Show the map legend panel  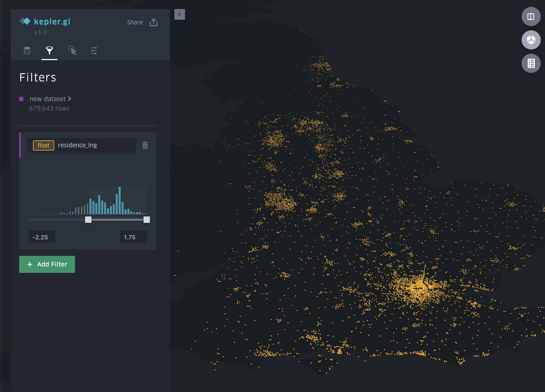tap(531, 63)
